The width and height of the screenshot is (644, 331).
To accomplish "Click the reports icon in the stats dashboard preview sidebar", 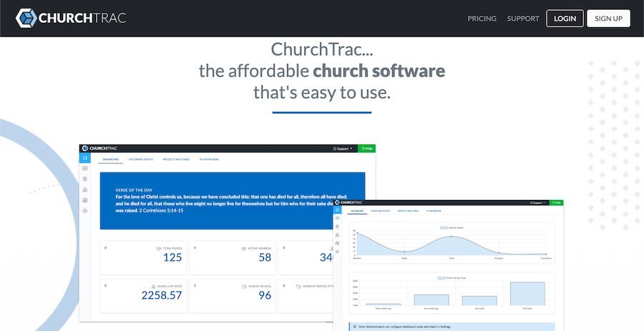I will [x=85, y=200].
